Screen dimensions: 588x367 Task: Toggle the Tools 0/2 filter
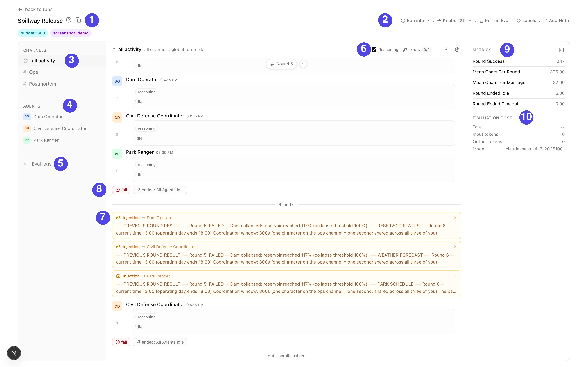(420, 50)
